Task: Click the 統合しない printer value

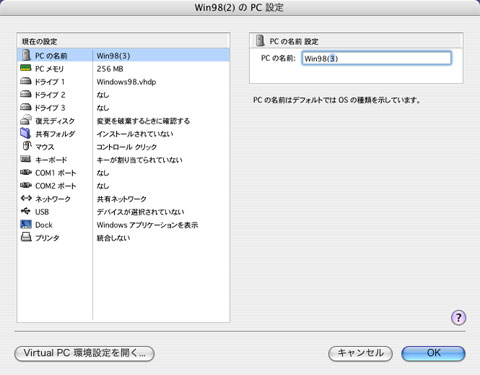Action: 113,238
